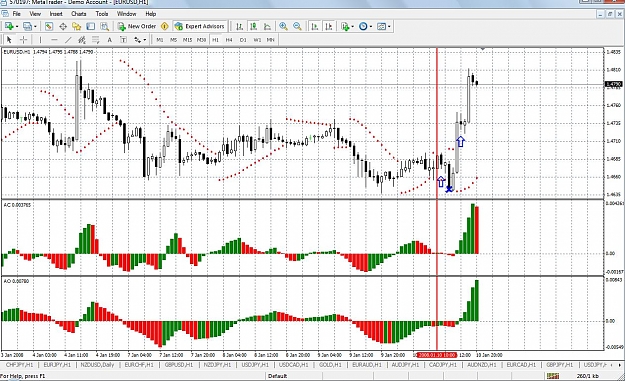Open the Tools menu
Viewport: 625px width, 381px height.
tap(102, 14)
